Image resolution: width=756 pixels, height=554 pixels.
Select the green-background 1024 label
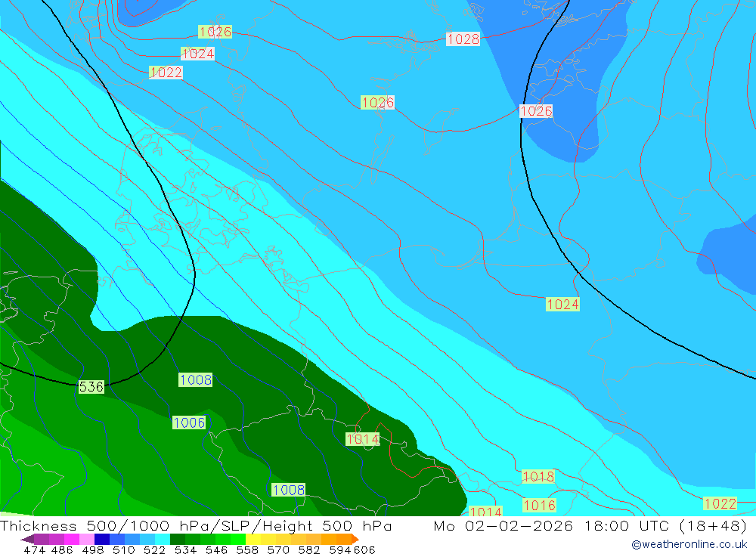(562, 305)
